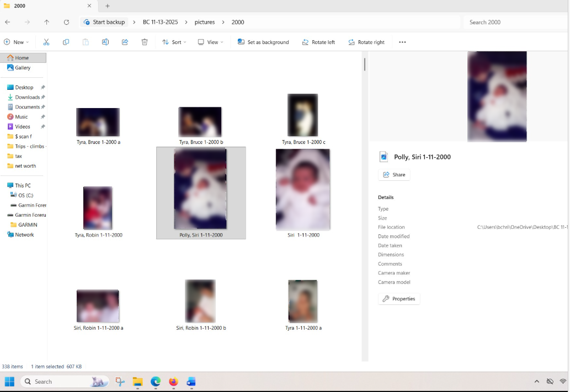Open Word from the taskbar
The height and width of the screenshot is (392, 570).
[x=191, y=382]
